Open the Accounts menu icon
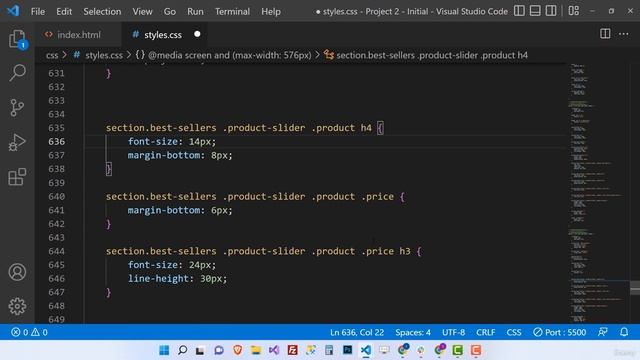This screenshot has width=640, height=360. coord(17,272)
